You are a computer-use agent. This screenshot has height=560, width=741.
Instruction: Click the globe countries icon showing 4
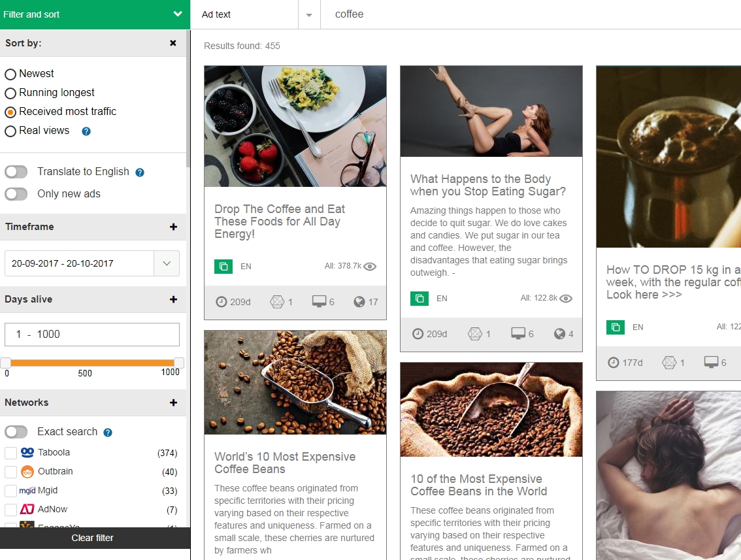[x=559, y=334]
